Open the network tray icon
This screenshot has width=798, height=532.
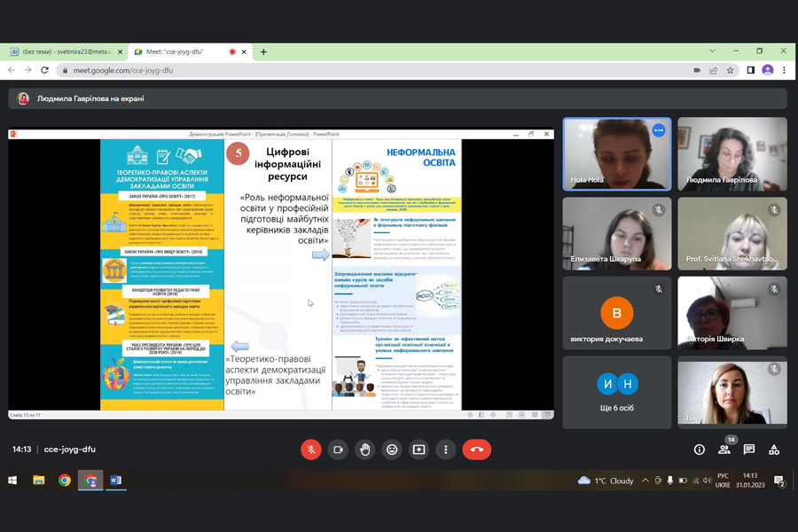point(695,480)
